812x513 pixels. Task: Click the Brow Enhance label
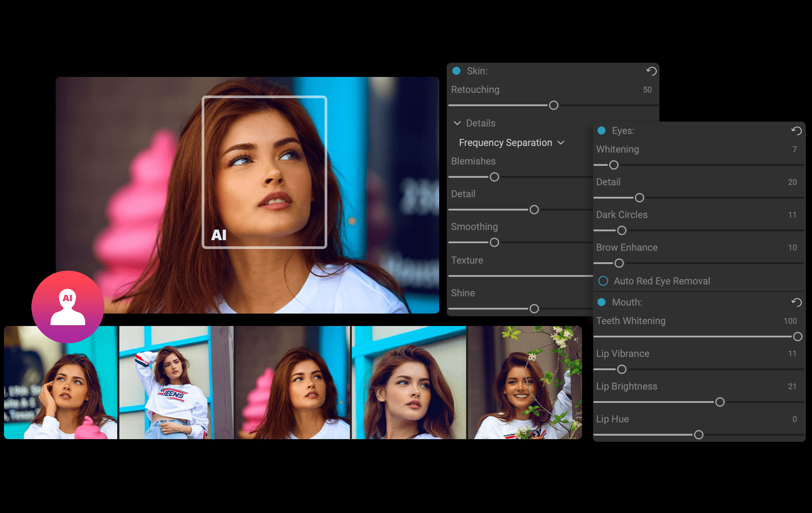point(627,247)
